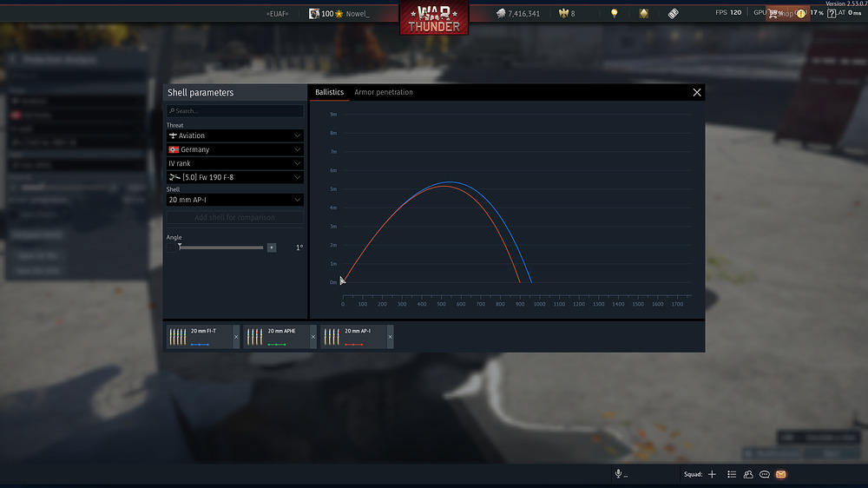The image size is (868, 488).
Task: Click the light bulb icon in top bar
Action: [614, 13]
